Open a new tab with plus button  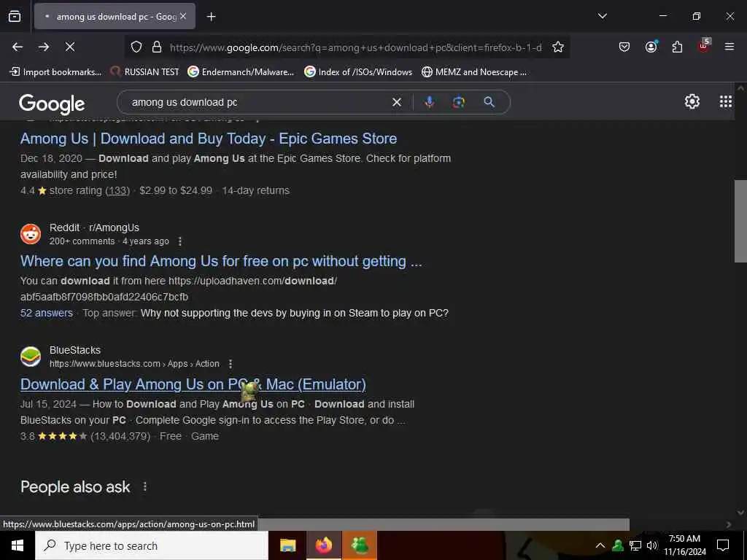pos(211,17)
